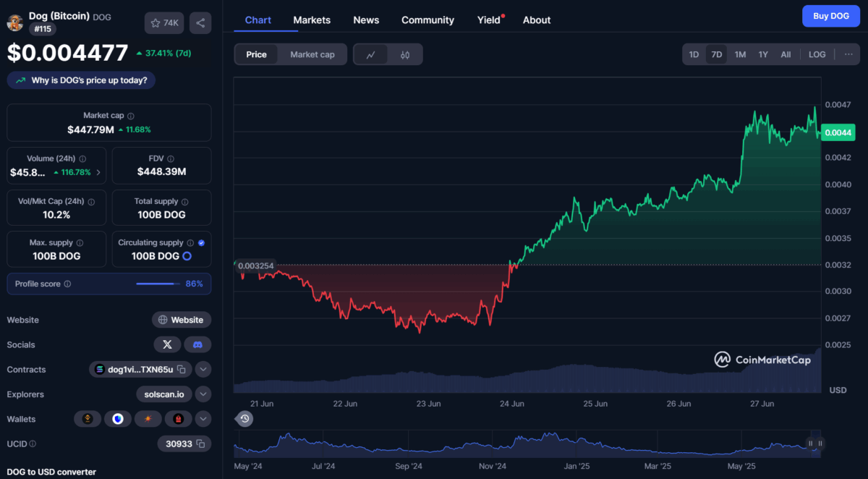Open the About tab
Image resolution: width=868 pixels, height=479 pixels.
pyautogui.click(x=537, y=20)
